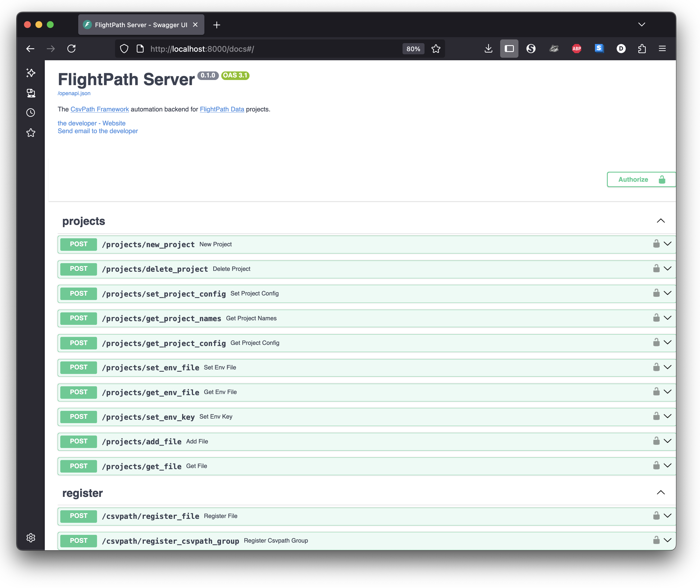The height and width of the screenshot is (588, 700).
Task: Expand the /projects/set_env_key endpoint chevron
Action: [667, 416]
